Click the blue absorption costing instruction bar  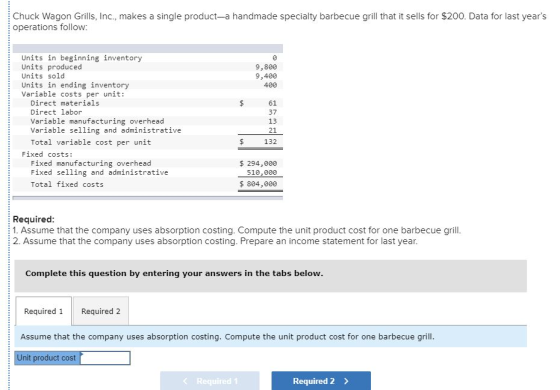(x=270, y=337)
